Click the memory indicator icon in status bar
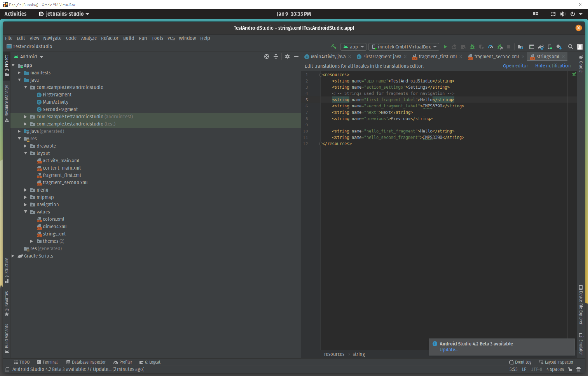This screenshot has height=376, width=588. 579,369
